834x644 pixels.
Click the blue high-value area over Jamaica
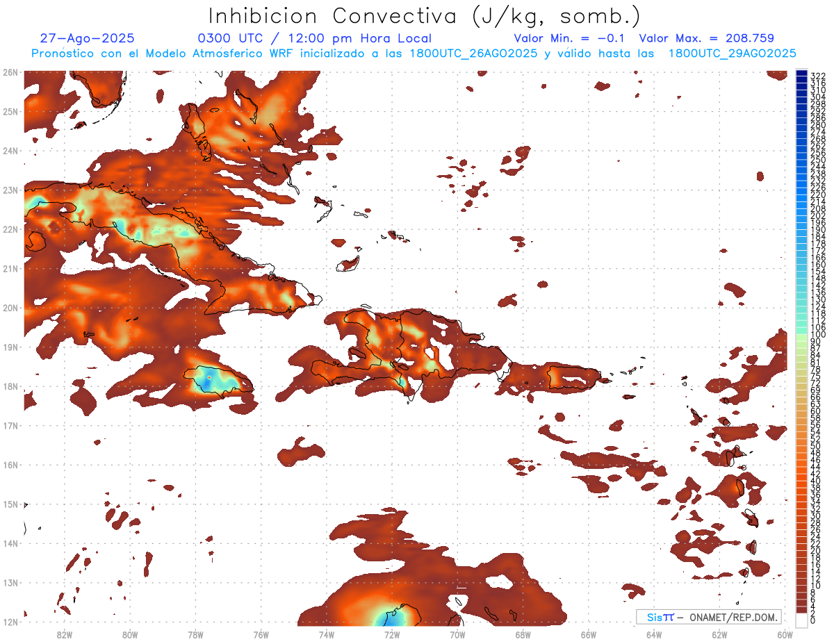209,381
